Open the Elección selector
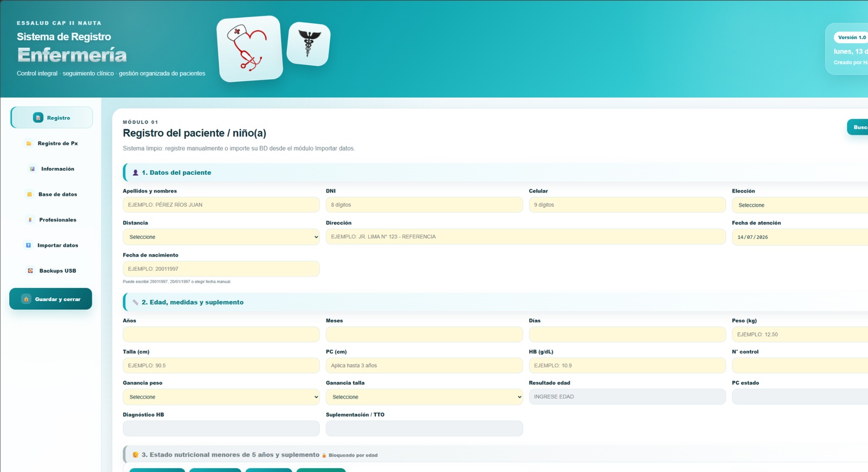This screenshot has width=868, height=472. tap(800, 205)
